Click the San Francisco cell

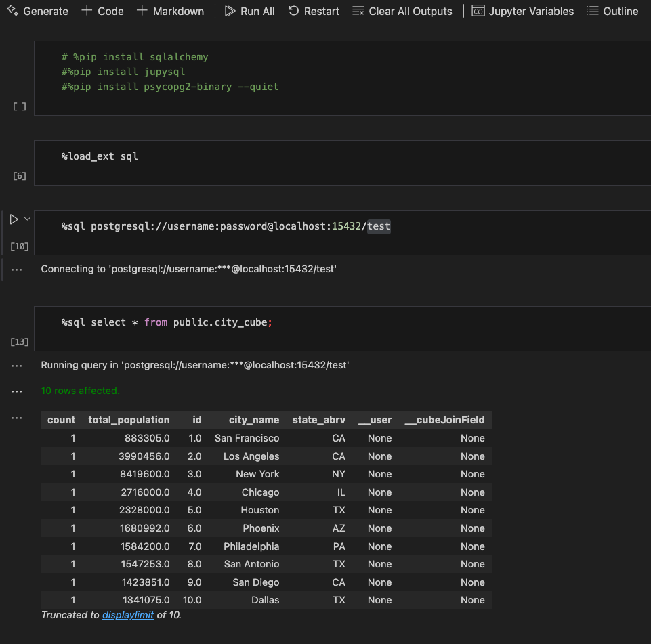click(247, 438)
